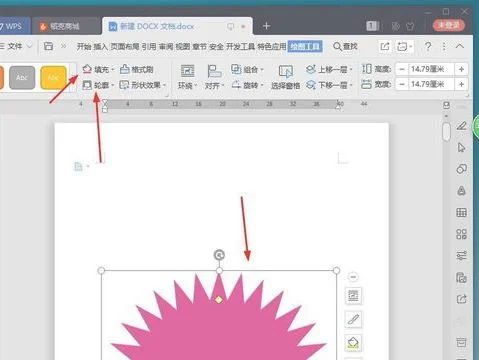This screenshot has width=479, height=360.
Task: Open the vertical three-dot more menu
Action: [444, 46]
